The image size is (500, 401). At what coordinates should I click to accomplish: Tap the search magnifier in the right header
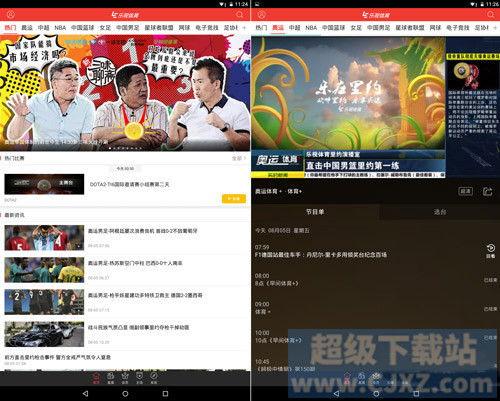coord(491,15)
